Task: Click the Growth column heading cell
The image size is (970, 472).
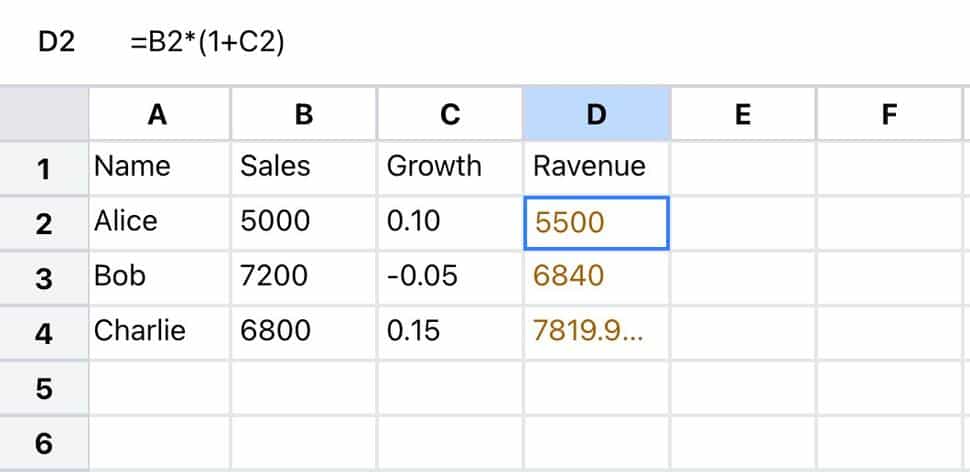Action: coord(450,167)
